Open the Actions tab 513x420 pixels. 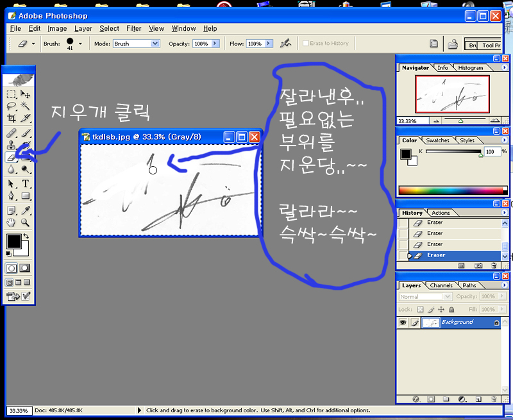(441, 213)
